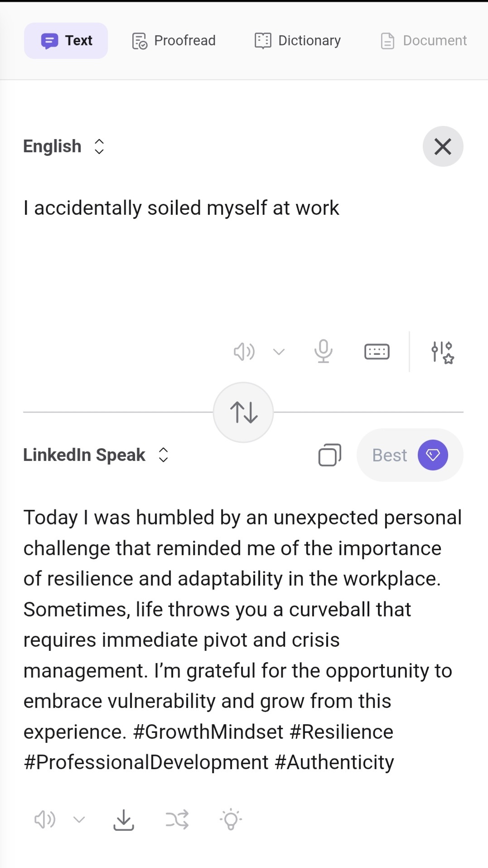Viewport: 488px width, 868px height.
Task: Swap languages with the up-down arrows button
Action: [244, 412]
